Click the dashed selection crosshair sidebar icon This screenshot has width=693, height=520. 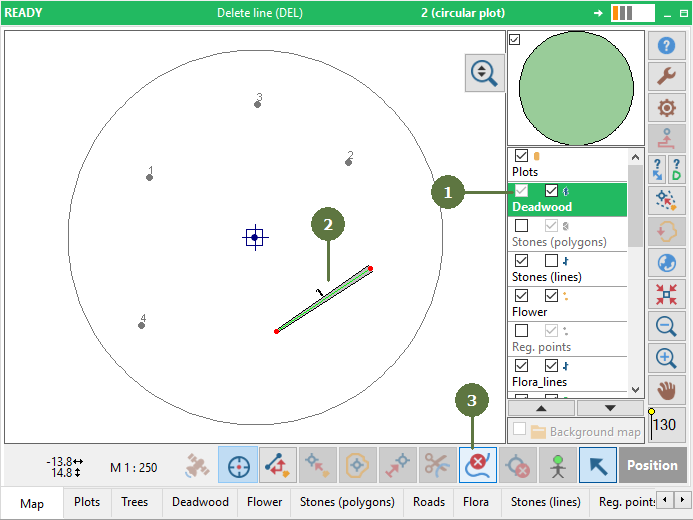tap(666, 201)
